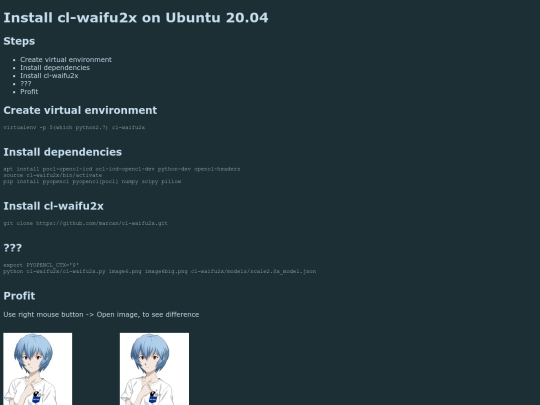Click the left original anime image thumbnail

38,369
